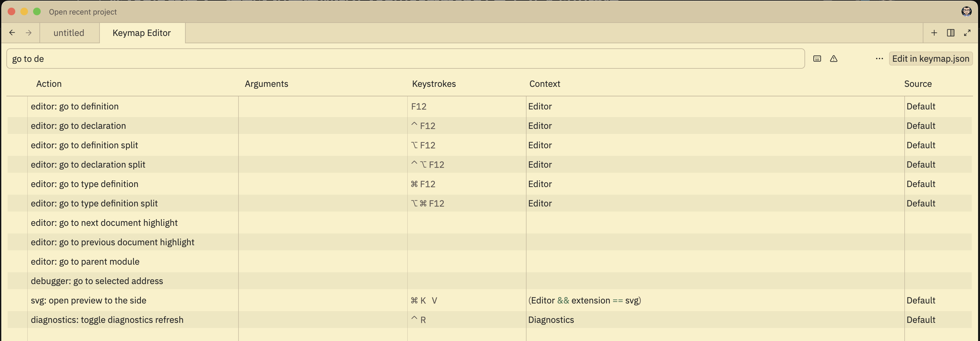980x341 pixels.
Task: Select 'svg: open preview to the side' row
Action: click(489, 300)
